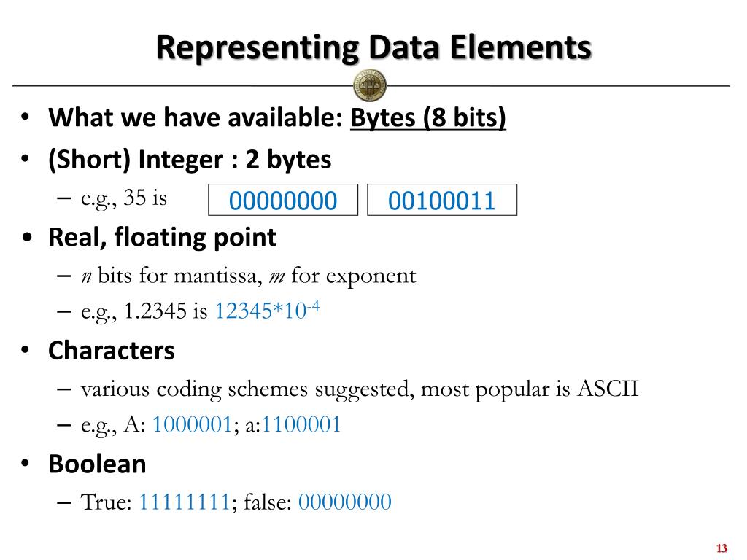This screenshot has height=560, width=747.
Task: Select the 00000000 byte box
Action: coord(283,200)
